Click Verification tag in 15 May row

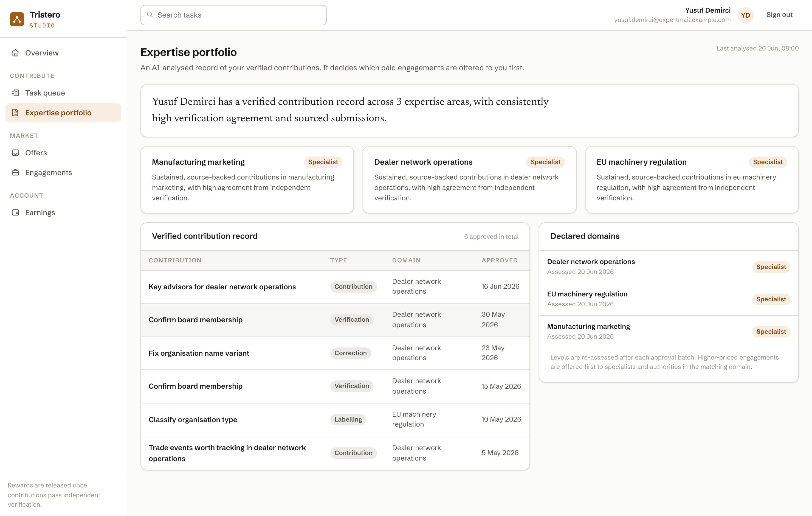[351, 386]
